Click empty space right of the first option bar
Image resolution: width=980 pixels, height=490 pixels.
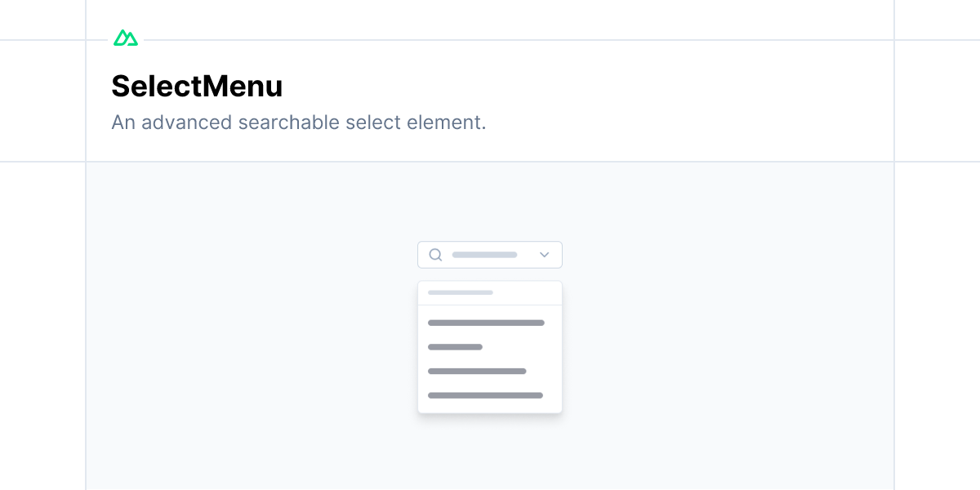(554, 323)
